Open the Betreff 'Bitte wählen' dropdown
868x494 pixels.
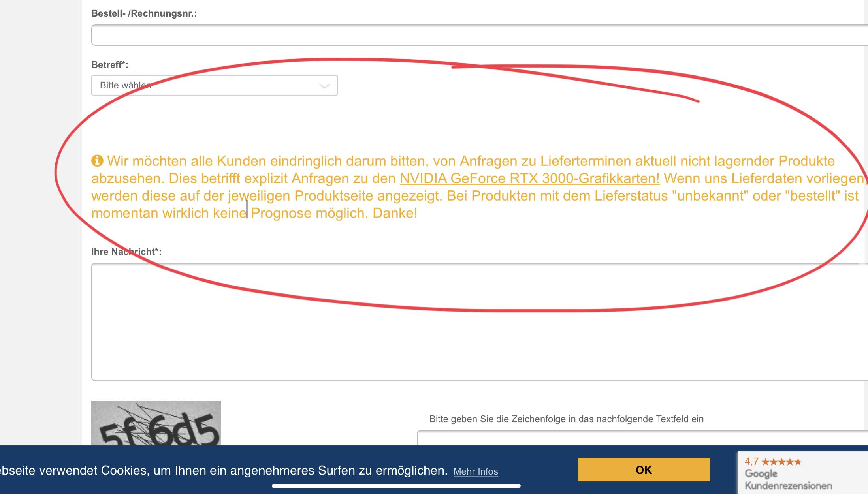click(x=214, y=85)
